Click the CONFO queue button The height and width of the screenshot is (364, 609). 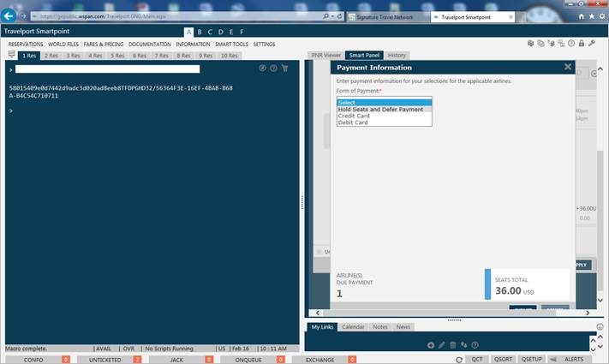tap(38, 360)
